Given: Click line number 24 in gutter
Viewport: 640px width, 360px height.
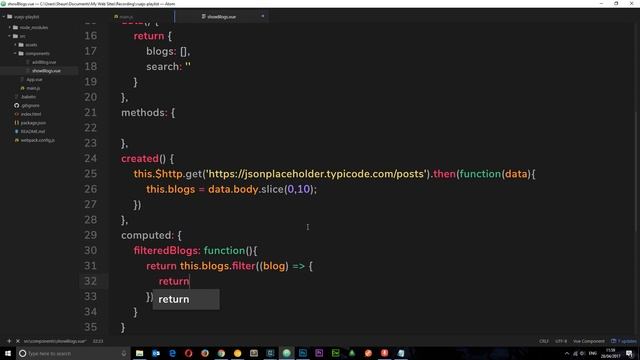Looking at the screenshot, I should (x=91, y=158).
